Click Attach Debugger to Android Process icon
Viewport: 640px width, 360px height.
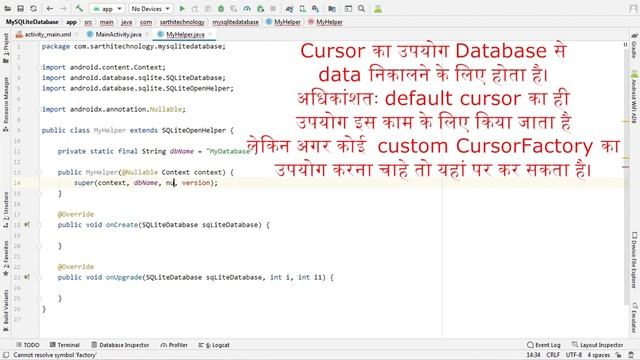pos(260,9)
